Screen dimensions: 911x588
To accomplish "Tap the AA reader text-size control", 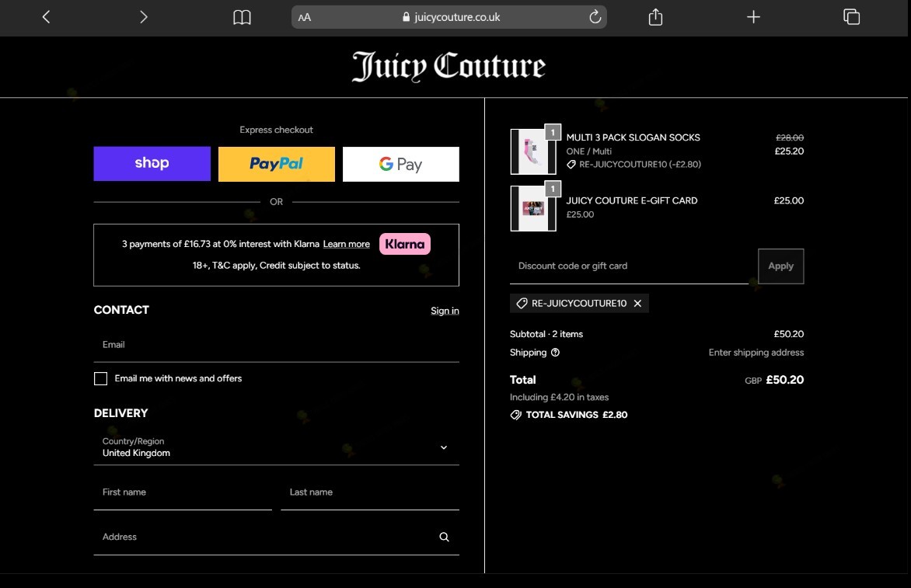I will (305, 17).
